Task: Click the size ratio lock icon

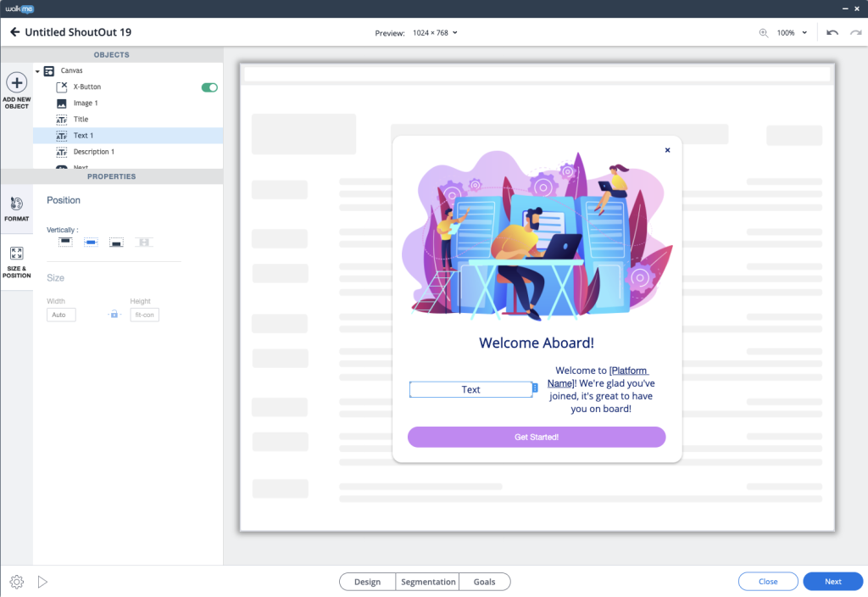Action: (114, 315)
